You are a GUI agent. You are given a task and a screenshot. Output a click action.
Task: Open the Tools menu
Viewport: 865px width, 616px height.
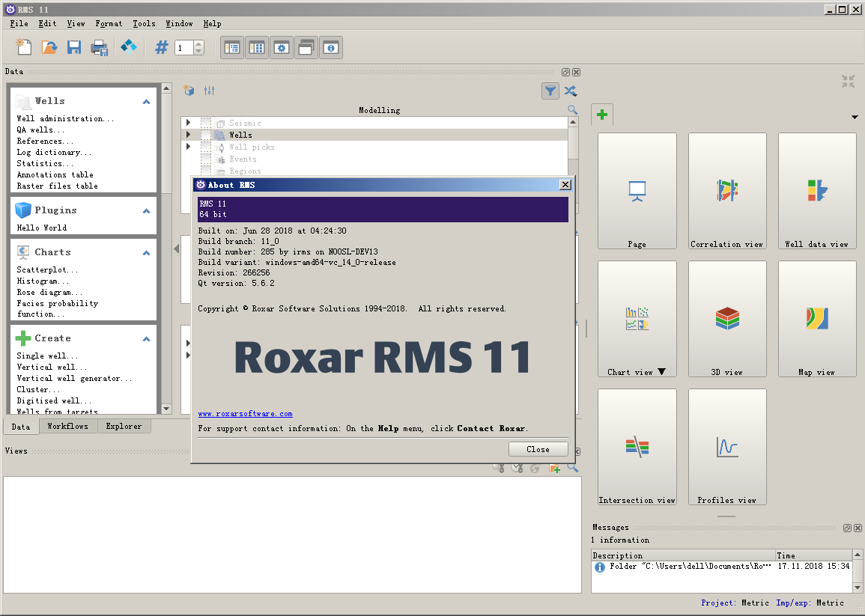pyautogui.click(x=144, y=24)
